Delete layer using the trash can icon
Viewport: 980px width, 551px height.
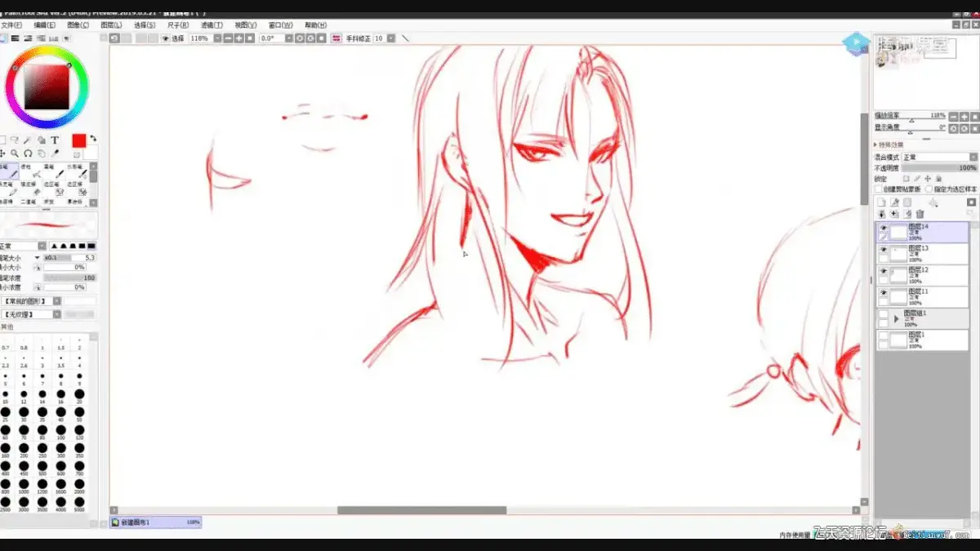(920, 214)
